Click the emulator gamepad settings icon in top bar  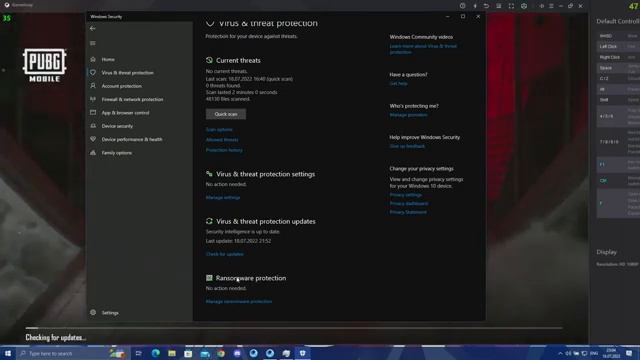click(x=524, y=6)
